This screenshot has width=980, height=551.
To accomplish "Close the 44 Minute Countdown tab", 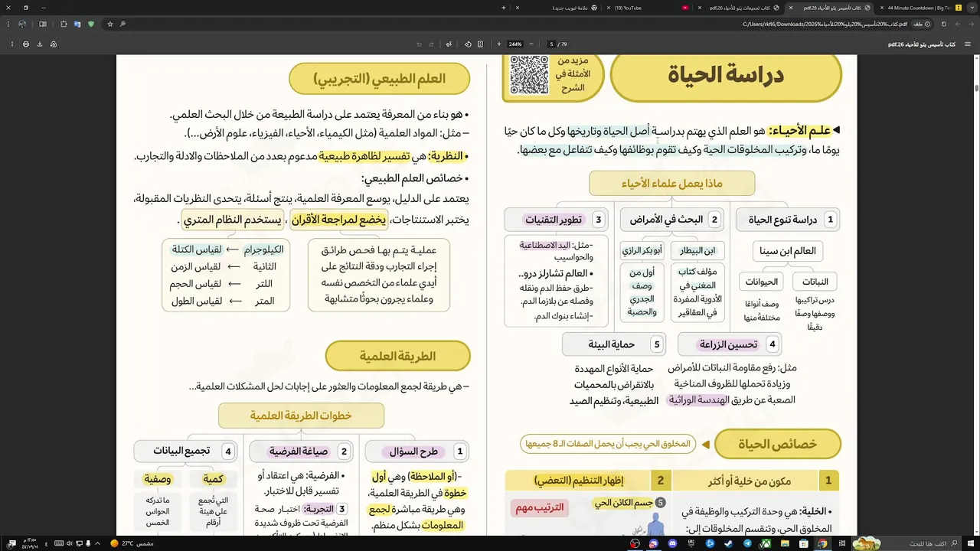I will click(881, 8).
